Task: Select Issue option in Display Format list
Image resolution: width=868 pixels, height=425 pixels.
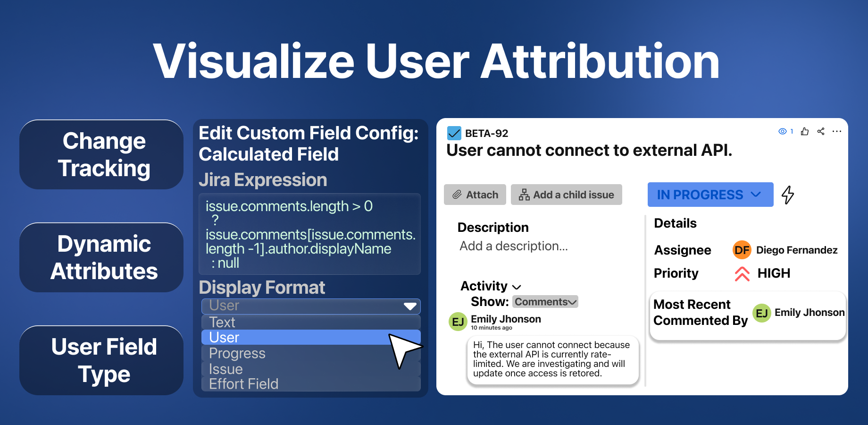Action: 311,369
